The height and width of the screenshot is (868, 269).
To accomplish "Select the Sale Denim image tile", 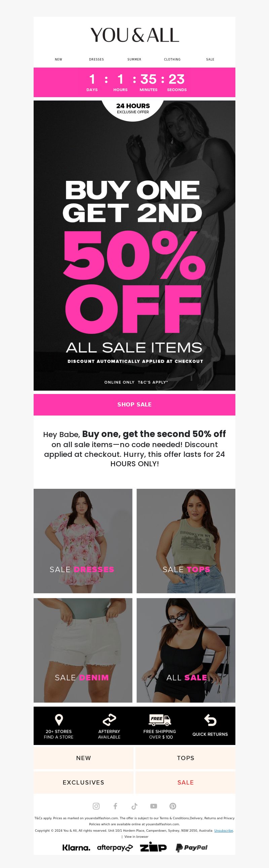I will (83, 650).
